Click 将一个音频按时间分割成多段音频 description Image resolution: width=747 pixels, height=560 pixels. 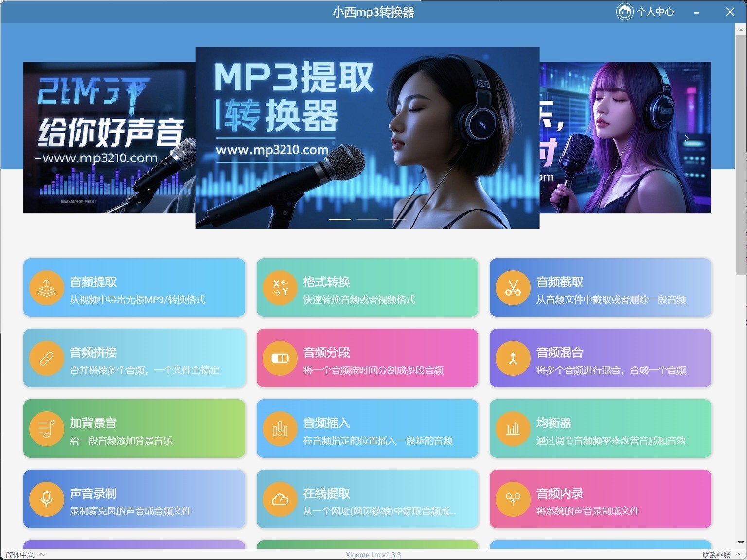point(373,370)
